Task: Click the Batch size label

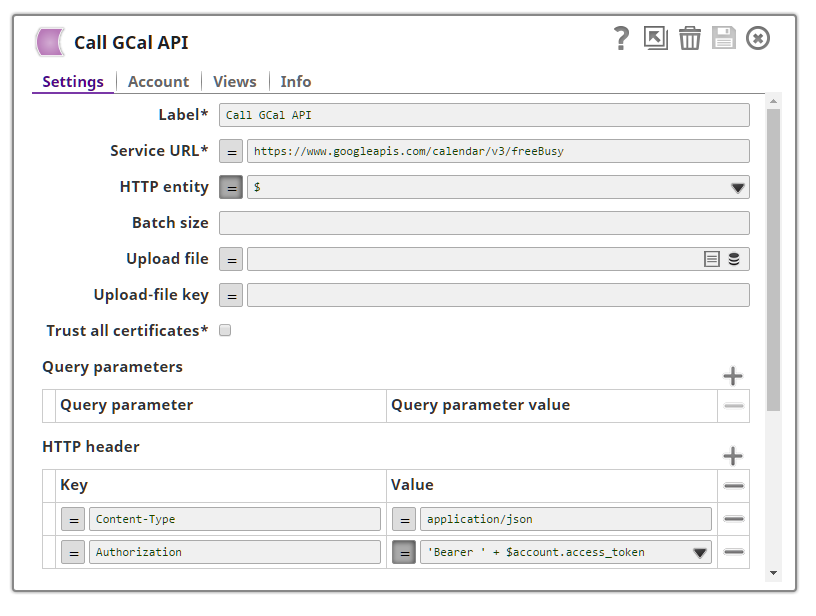Action: (170, 223)
